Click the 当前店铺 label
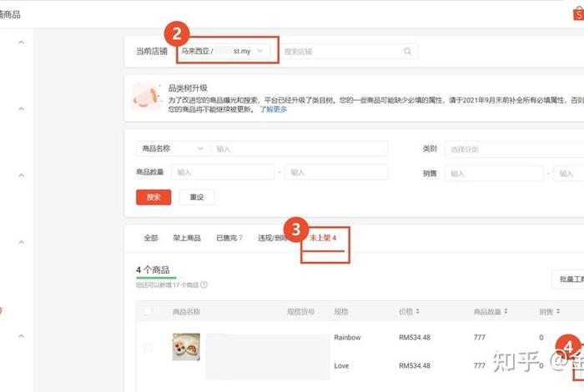584x392 pixels. coord(152,52)
